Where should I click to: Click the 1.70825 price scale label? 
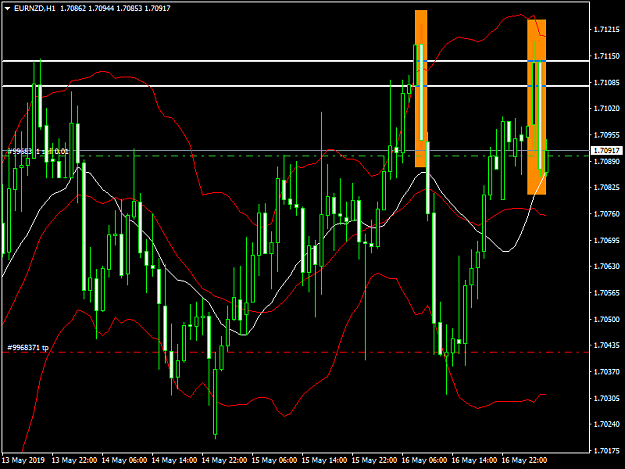point(607,187)
